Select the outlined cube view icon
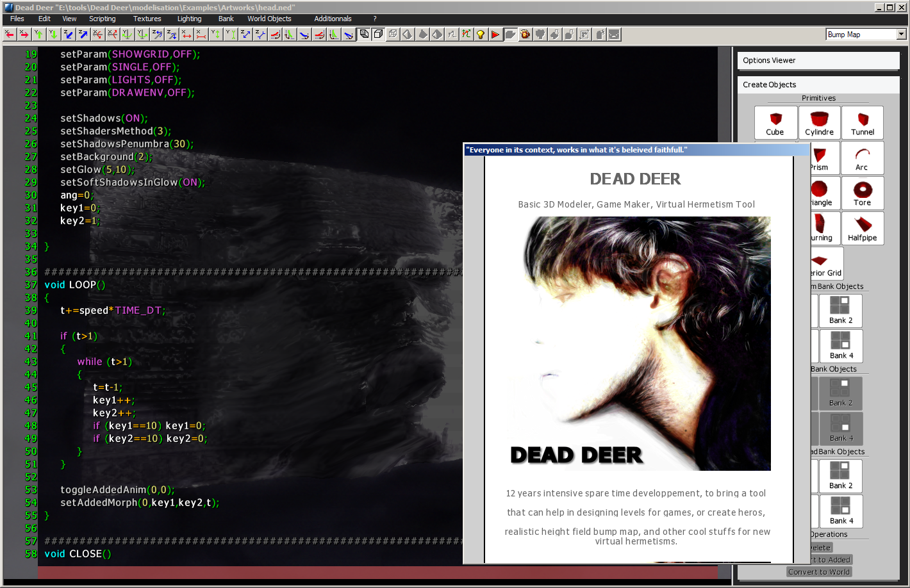910x588 pixels. tap(378, 35)
